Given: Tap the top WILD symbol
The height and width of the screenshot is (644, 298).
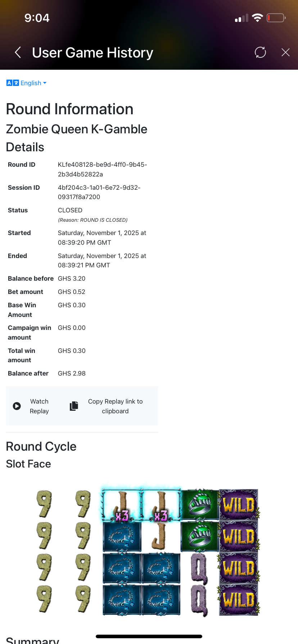Looking at the screenshot, I should 239,505.
